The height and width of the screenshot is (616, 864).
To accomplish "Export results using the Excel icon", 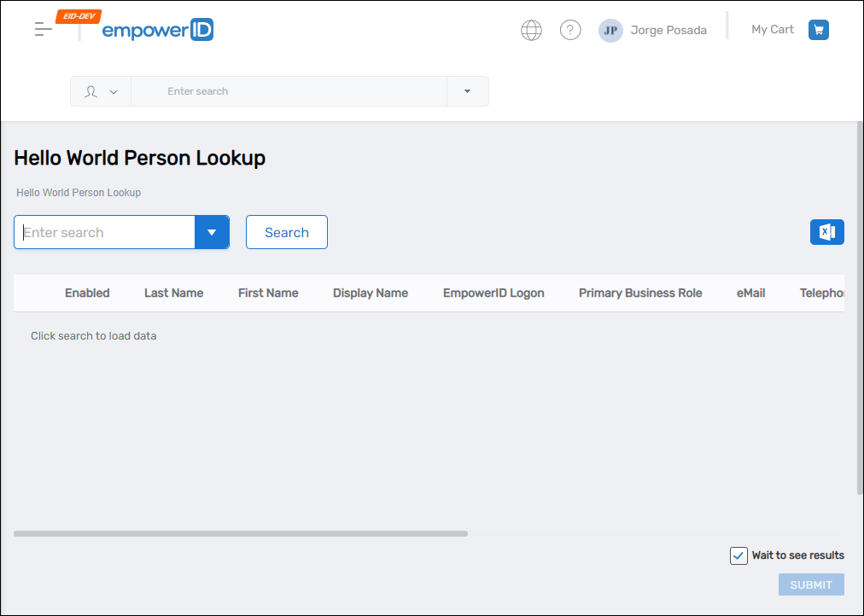I will pos(826,231).
